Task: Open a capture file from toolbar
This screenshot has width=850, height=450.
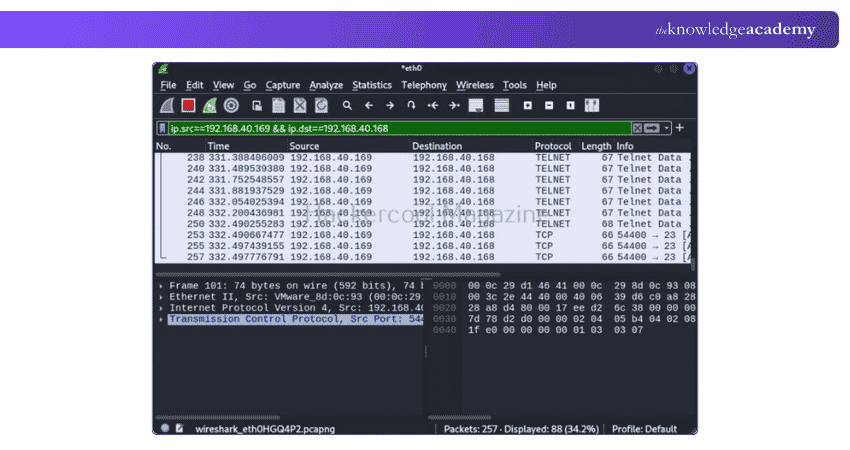Action: [257, 106]
